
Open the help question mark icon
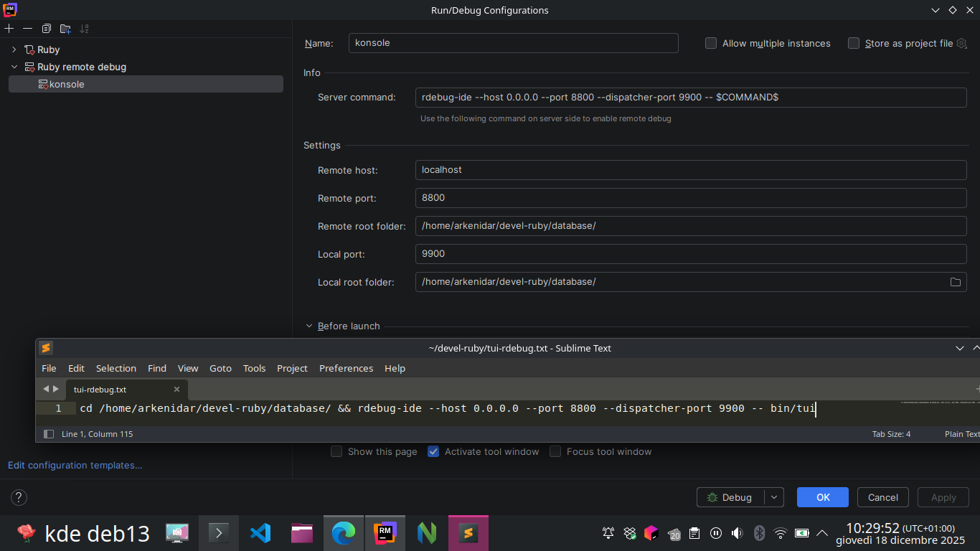(19, 497)
